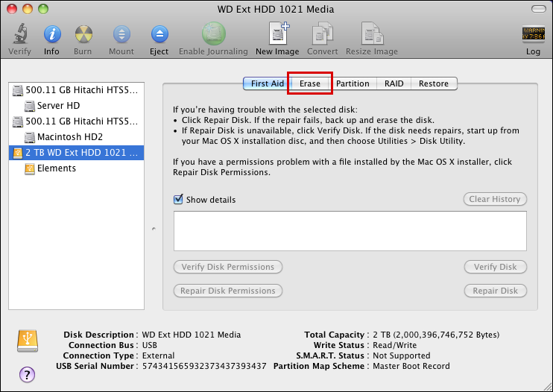The image size is (553, 392).
Task: Open the RAID tab
Action: point(394,83)
